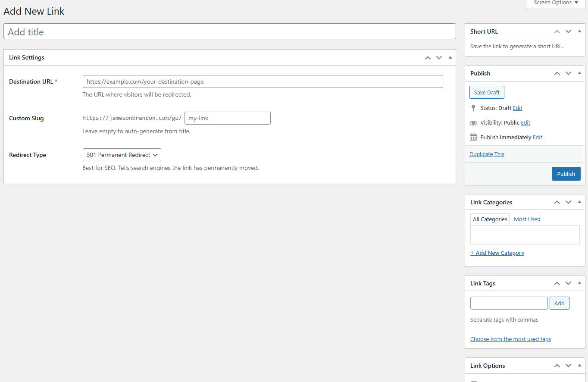Move the Link Categories panel up
Viewport: 588px width, 382px height.
557,202
